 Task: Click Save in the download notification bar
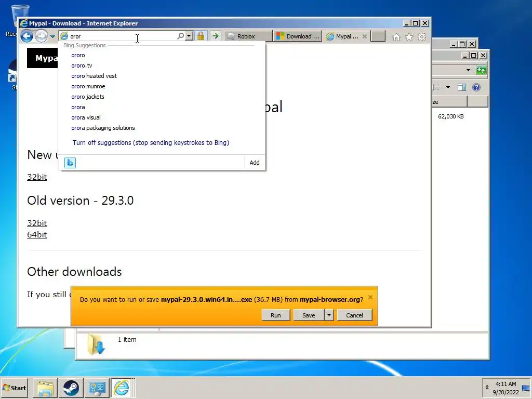[x=309, y=315]
